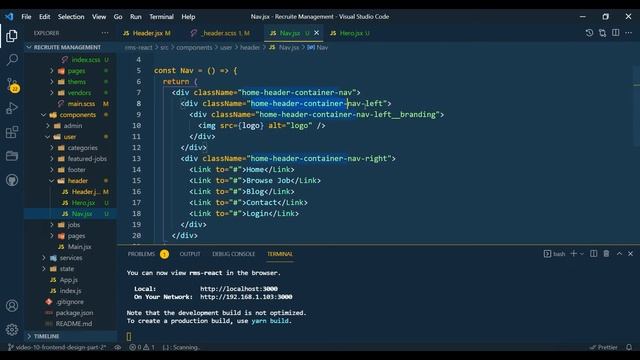
Task: Open the Search view icon
Action: tap(12, 60)
